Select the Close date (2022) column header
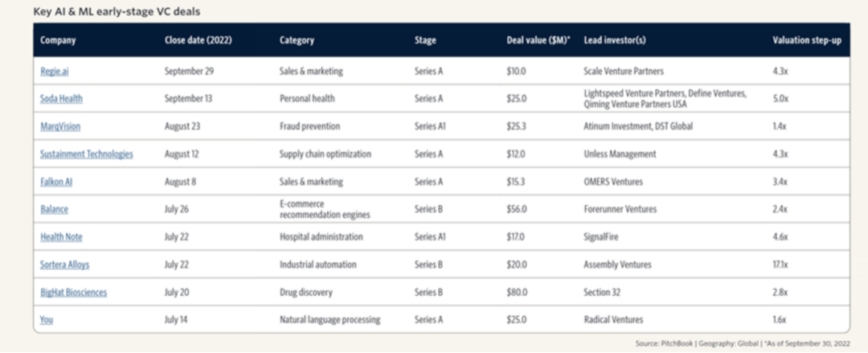 [198, 40]
